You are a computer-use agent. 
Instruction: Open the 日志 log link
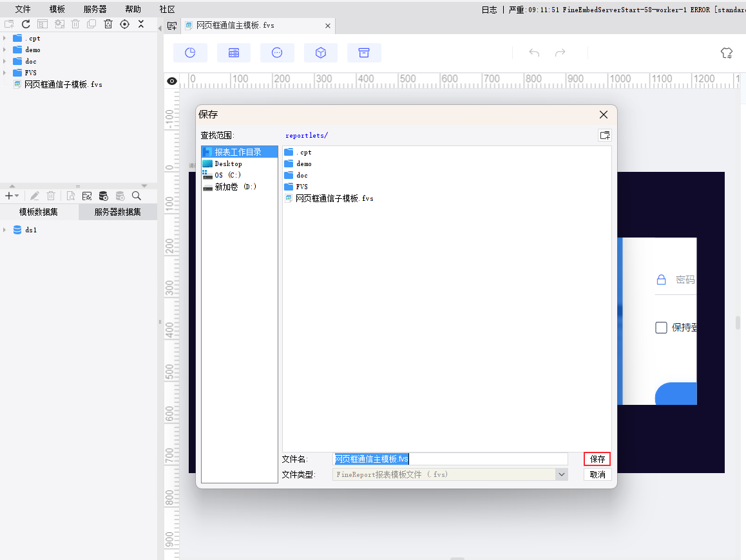pos(489,10)
